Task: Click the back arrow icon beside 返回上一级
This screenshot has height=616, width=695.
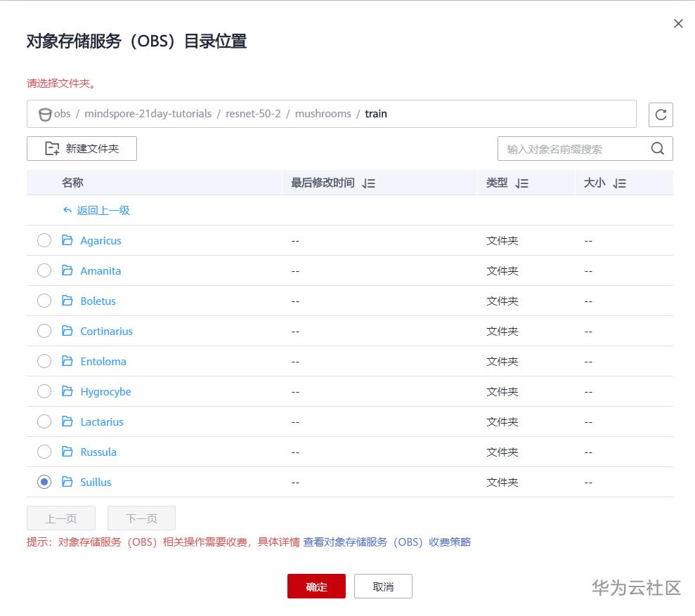Action: coord(67,210)
